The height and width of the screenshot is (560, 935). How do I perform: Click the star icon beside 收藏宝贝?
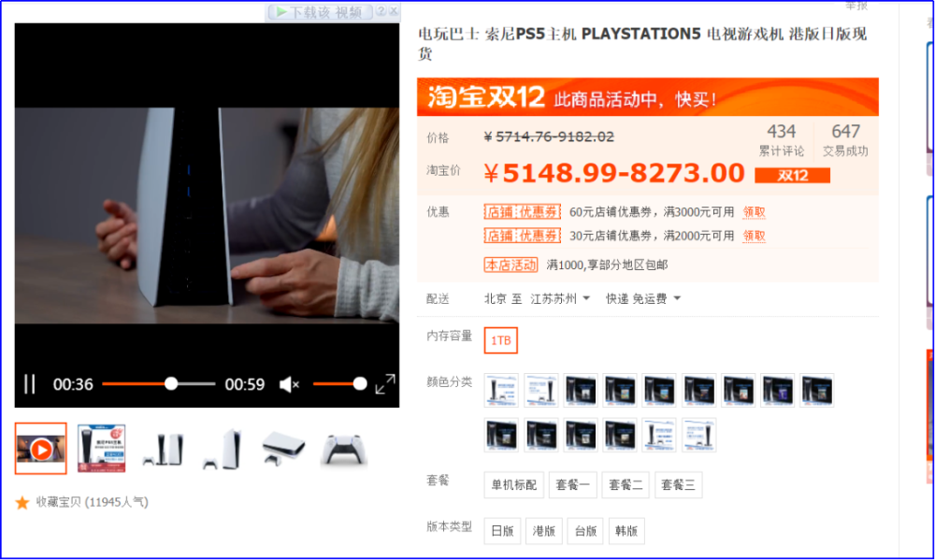(x=22, y=503)
